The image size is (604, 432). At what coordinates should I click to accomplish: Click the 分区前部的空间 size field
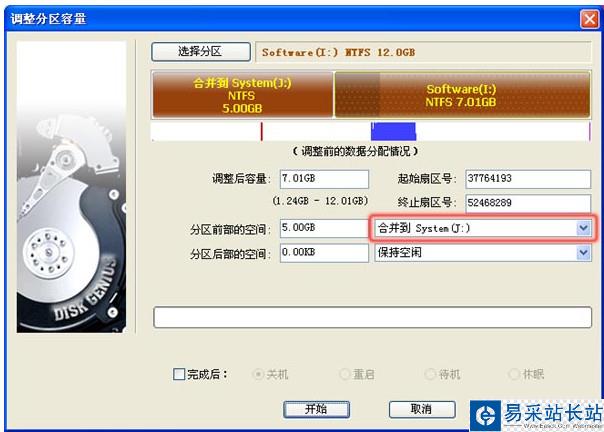(x=324, y=228)
